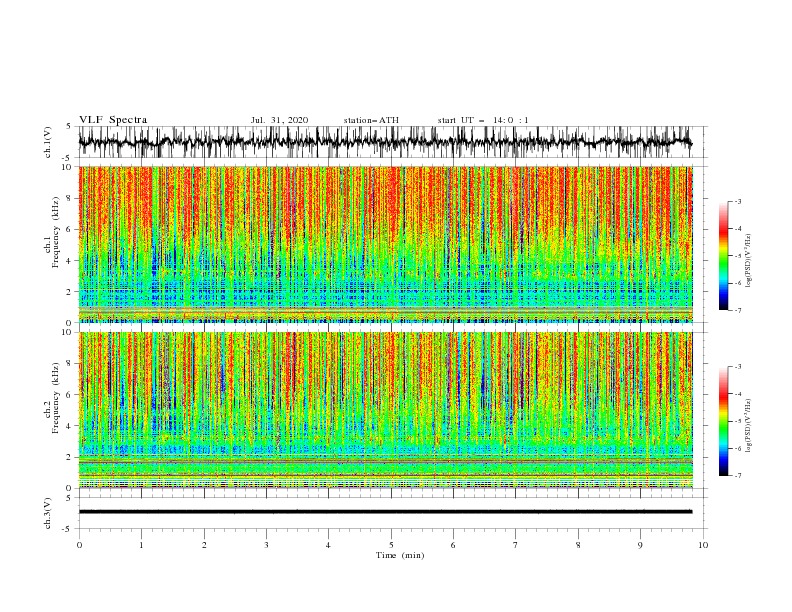Select the date text "Jul. 31, 2020"
The image size is (792, 612).
(279, 120)
